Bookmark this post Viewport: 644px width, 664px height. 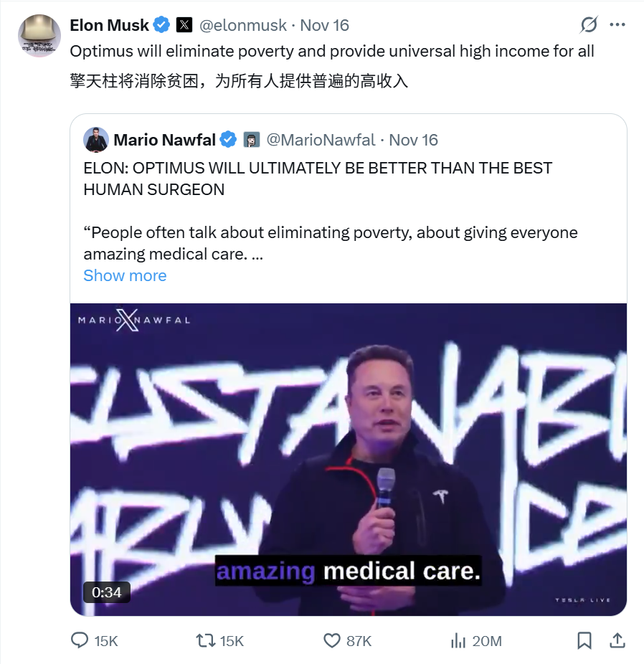tap(584, 640)
